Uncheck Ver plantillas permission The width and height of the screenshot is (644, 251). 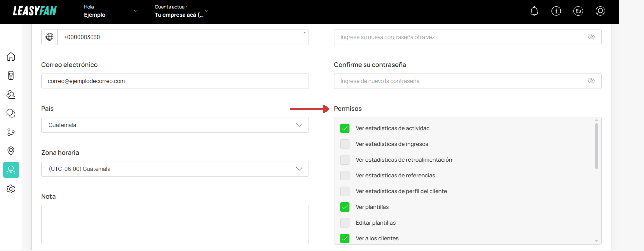pyautogui.click(x=345, y=207)
